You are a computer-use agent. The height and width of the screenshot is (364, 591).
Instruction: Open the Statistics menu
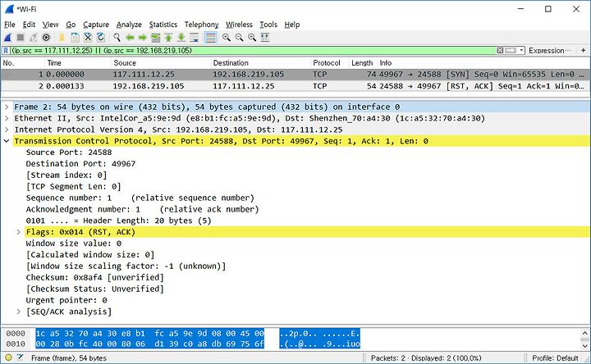click(x=163, y=25)
